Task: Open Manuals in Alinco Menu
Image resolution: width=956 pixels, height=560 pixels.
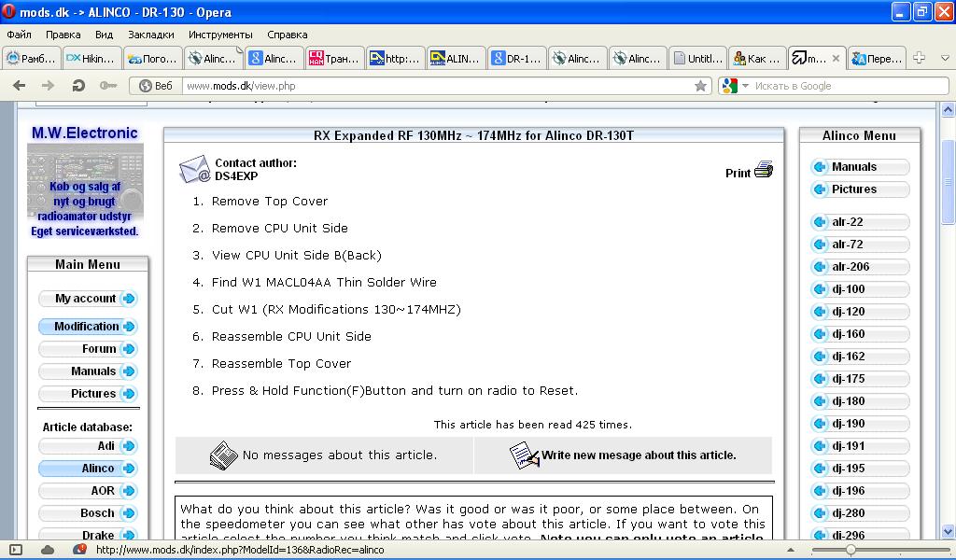Action: pyautogui.click(x=860, y=167)
